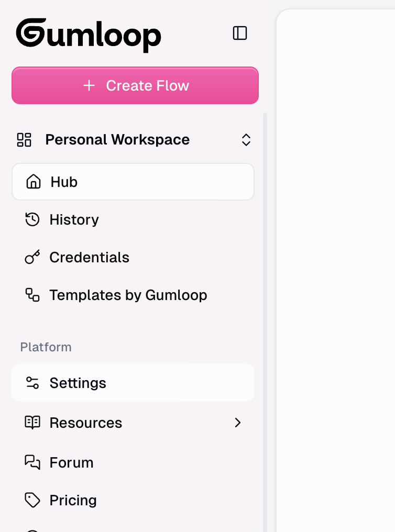Image resolution: width=395 pixels, height=532 pixels.
Task: Open the Personal Workspace switcher chevrons
Action: (246, 140)
